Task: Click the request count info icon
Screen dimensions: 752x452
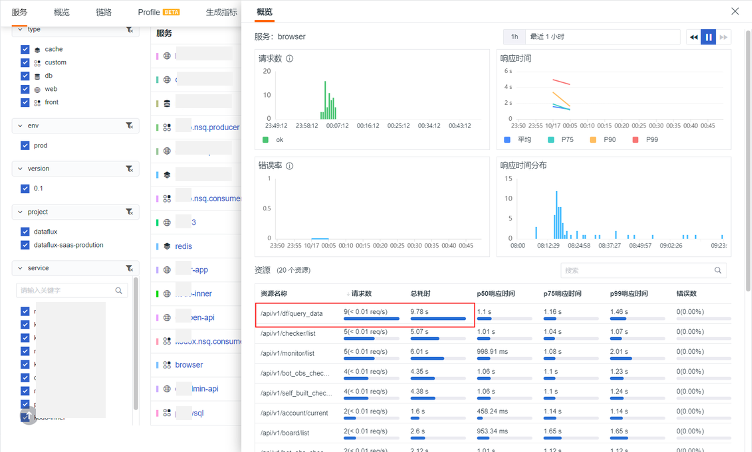Action: tap(290, 59)
